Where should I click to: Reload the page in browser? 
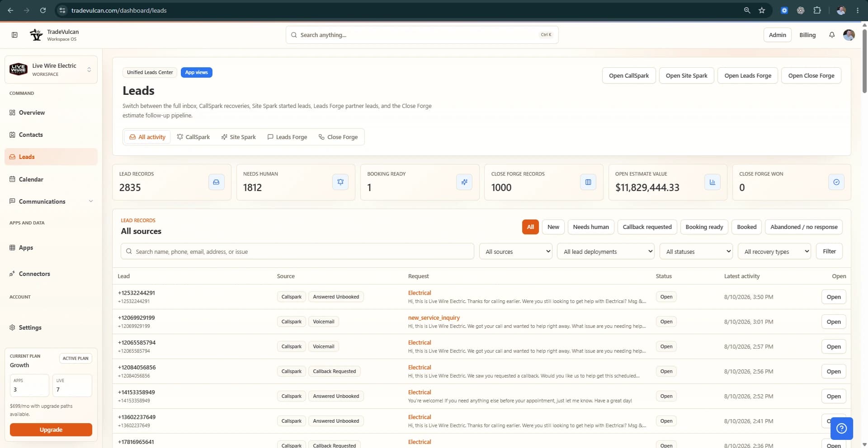[x=43, y=10]
